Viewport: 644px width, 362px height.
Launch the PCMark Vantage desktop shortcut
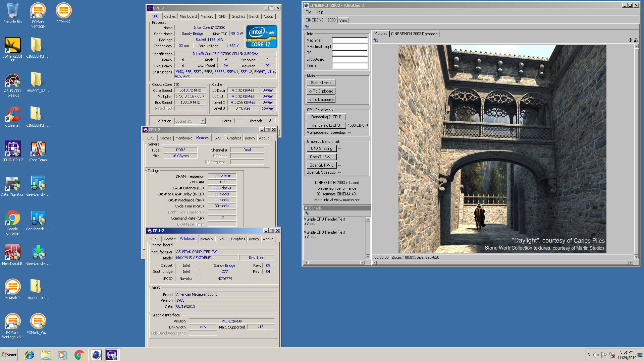click(38, 15)
